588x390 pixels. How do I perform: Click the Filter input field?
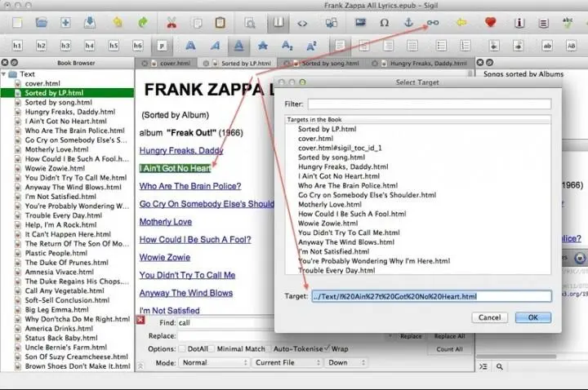[430, 104]
